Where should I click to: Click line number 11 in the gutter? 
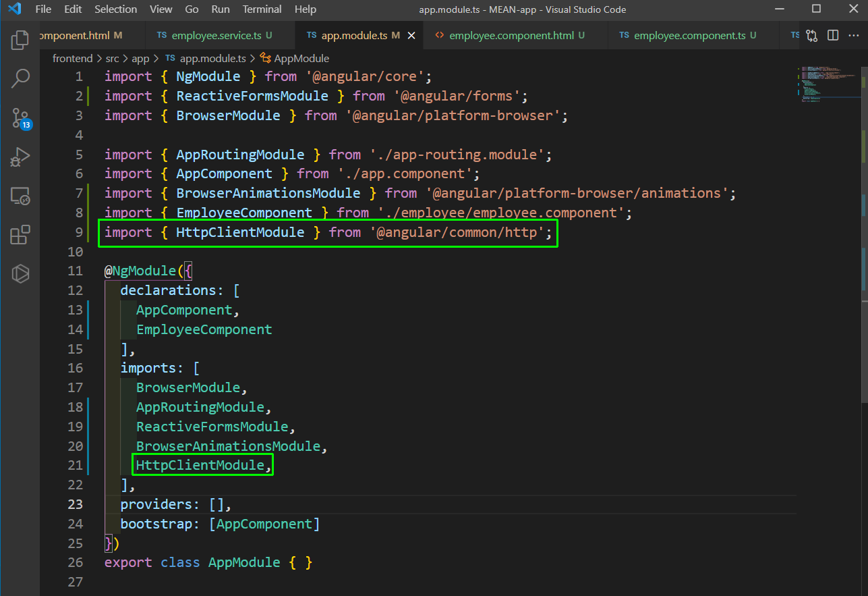75,271
